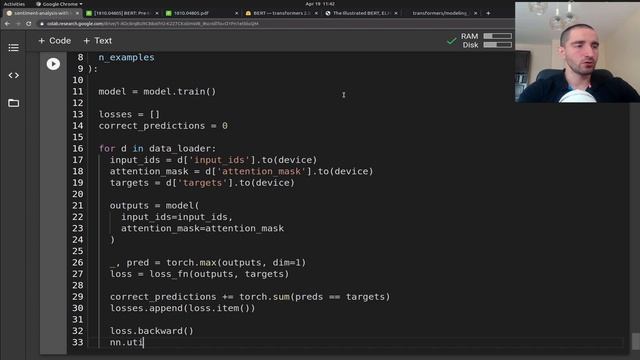
Task: Close the 1810.04805.pdf tab
Action: pos(236,13)
